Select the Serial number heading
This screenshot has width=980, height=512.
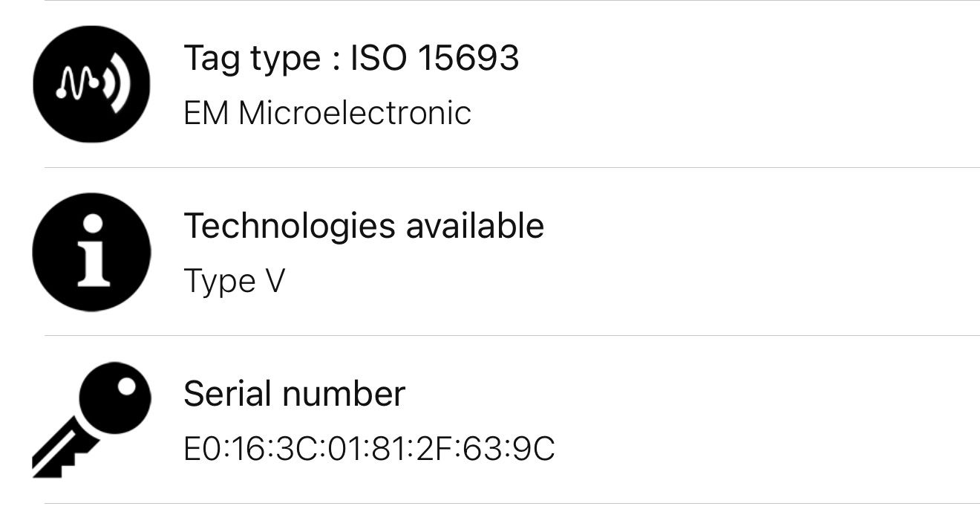tap(294, 393)
